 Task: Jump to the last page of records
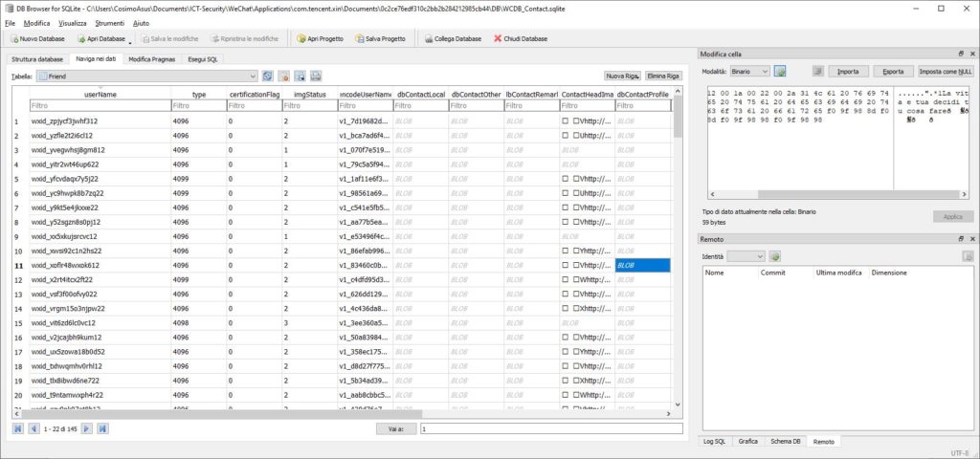(x=102, y=428)
